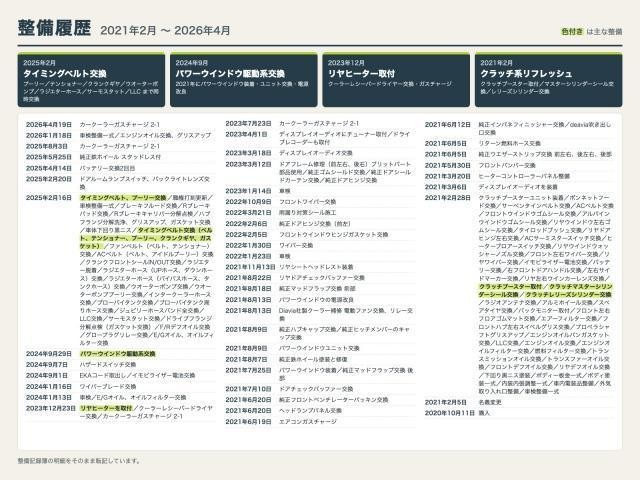Image resolution: width=640 pixels, height=480 pixels.
Task: Select the 2021年2月5日 名義変更 row
Action: click(x=520, y=402)
